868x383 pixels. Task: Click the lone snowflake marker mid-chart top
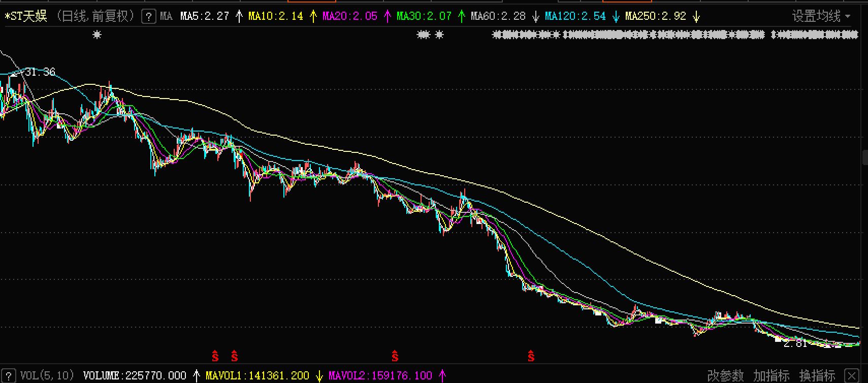[x=440, y=35]
